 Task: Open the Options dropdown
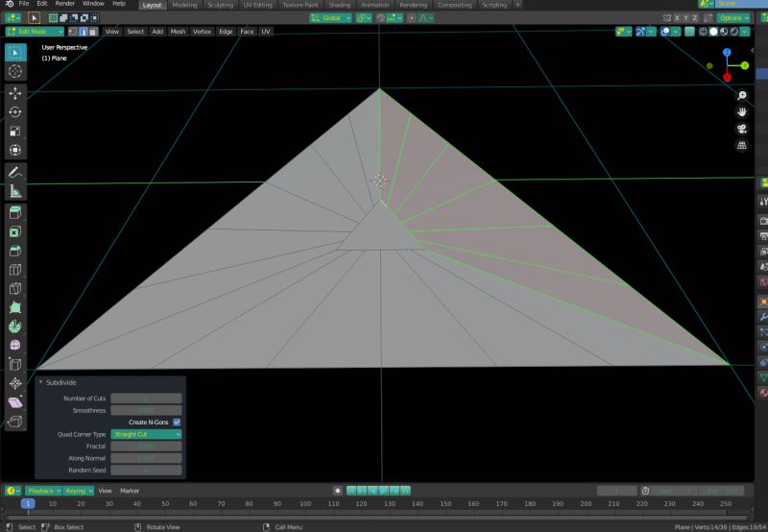click(x=733, y=18)
